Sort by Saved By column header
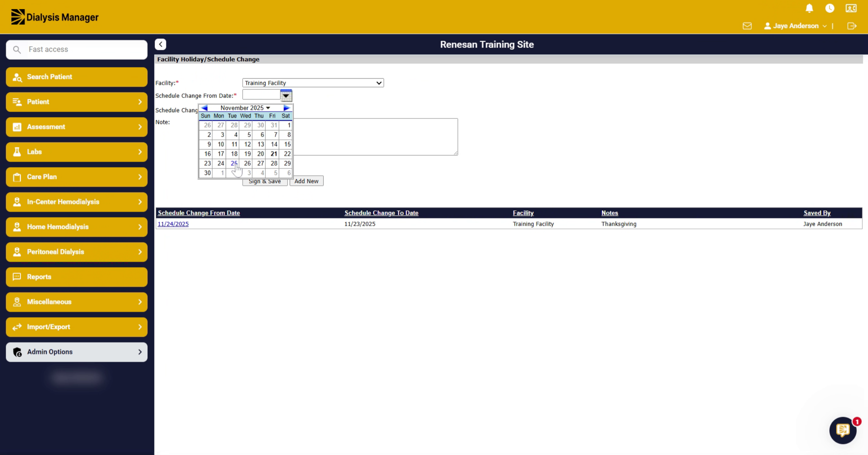The height and width of the screenshot is (455, 868). point(817,213)
